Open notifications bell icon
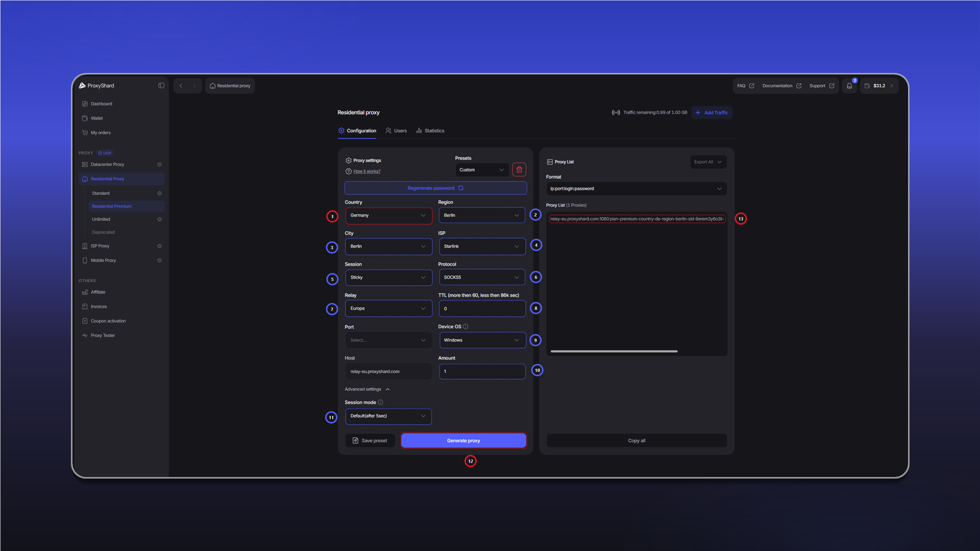The width and height of the screenshot is (980, 551). pyautogui.click(x=849, y=86)
